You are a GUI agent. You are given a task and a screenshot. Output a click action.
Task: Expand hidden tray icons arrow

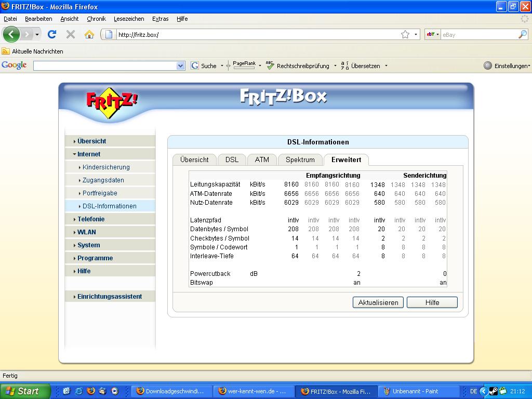484,391
